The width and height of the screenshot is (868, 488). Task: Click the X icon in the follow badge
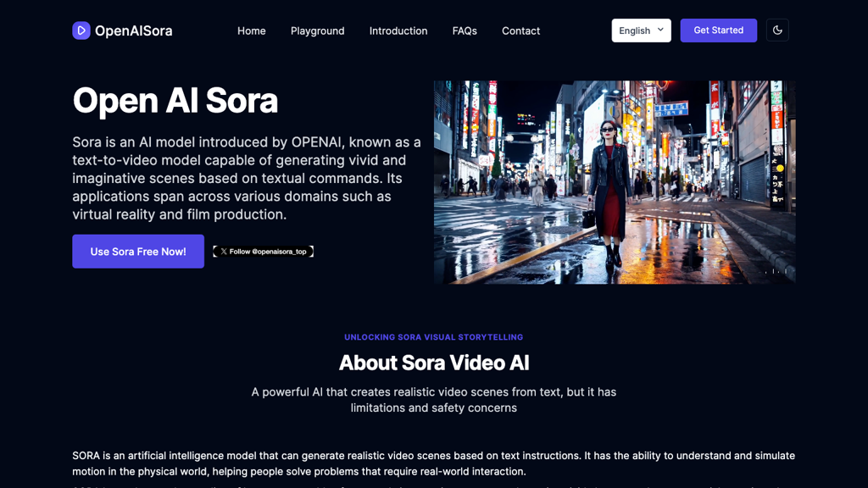click(x=222, y=251)
